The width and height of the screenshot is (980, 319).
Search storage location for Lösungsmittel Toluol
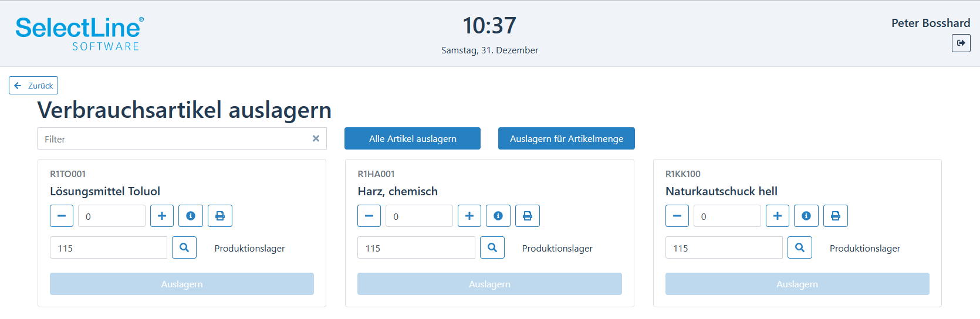(x=184, y=247)
